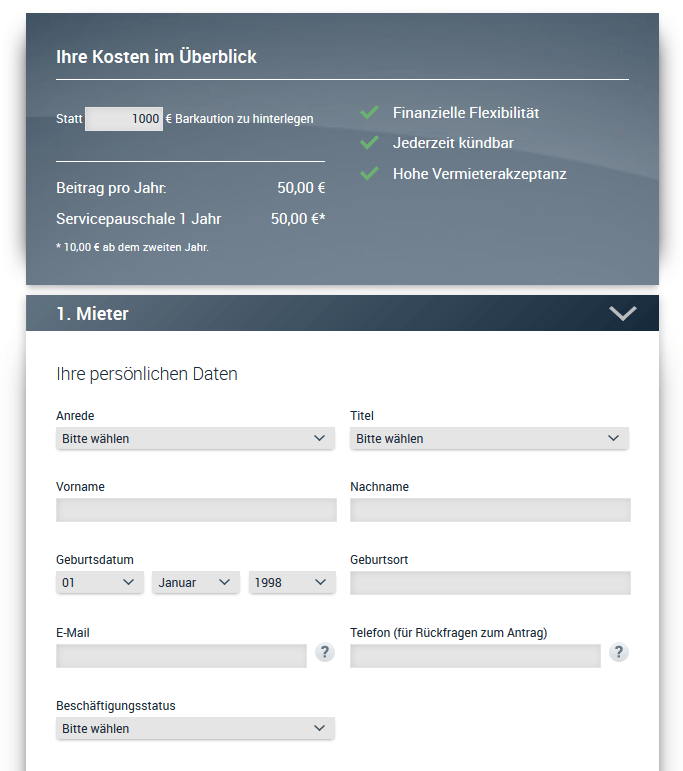Image resolution: width=683 pixels, height=771 pixels.
Task: Click the checkmark icon beside Hohe Vermieteranzeptanz
Action: (x=370, y=174)
